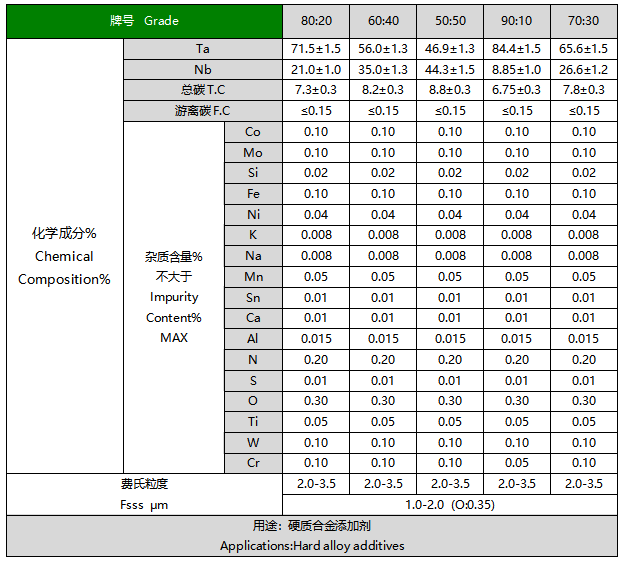625x563 pixels.
Task: Select the 80:20 grade column header
Action: tap(316, 21)
